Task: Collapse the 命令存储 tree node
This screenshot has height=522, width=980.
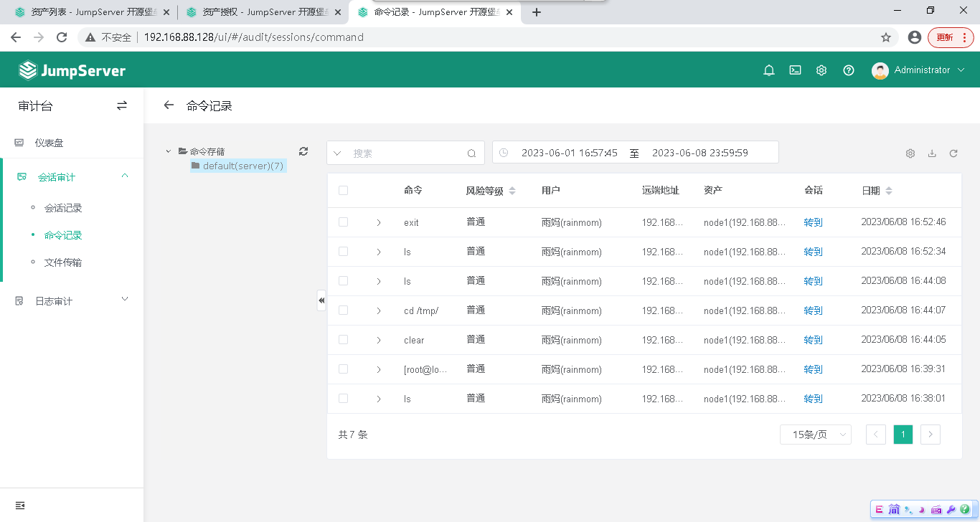Action: tap(169, 151)
